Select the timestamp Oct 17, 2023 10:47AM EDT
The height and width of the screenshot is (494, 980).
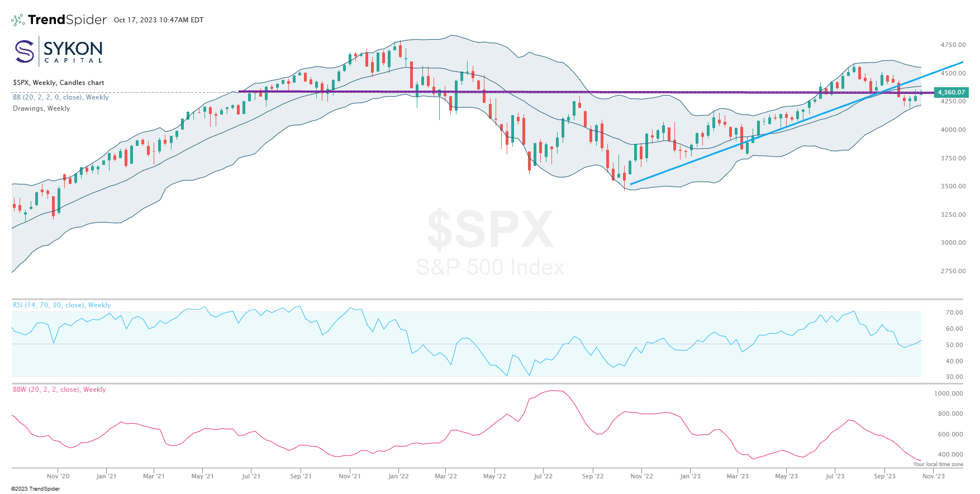coord(159,20)
